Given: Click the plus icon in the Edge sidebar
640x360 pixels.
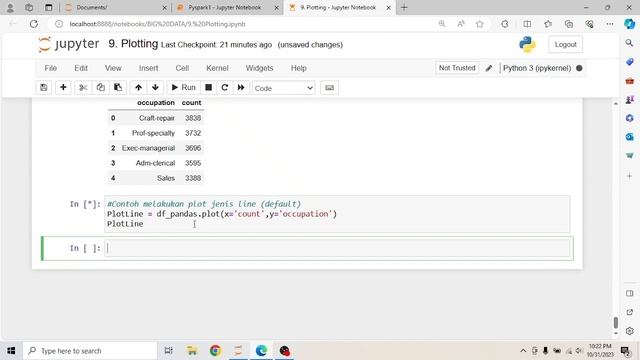Looking at the screenshot, I should click(x=629, y=176).
